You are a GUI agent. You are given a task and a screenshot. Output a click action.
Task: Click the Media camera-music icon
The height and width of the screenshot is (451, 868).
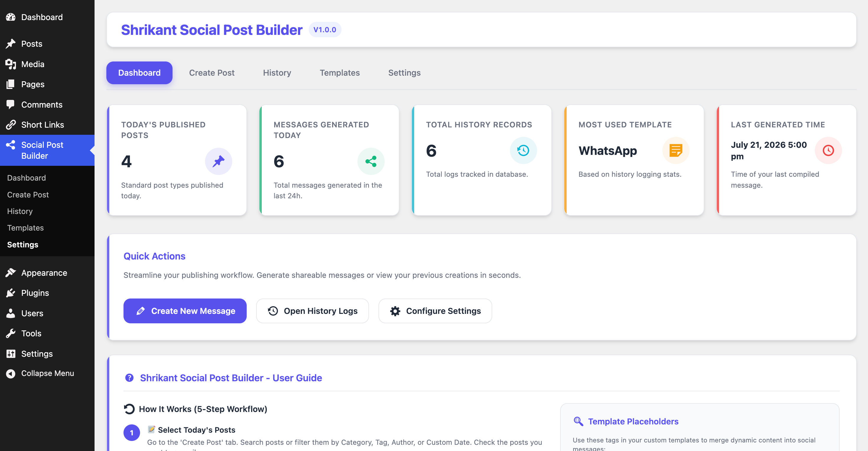point(11,64)
